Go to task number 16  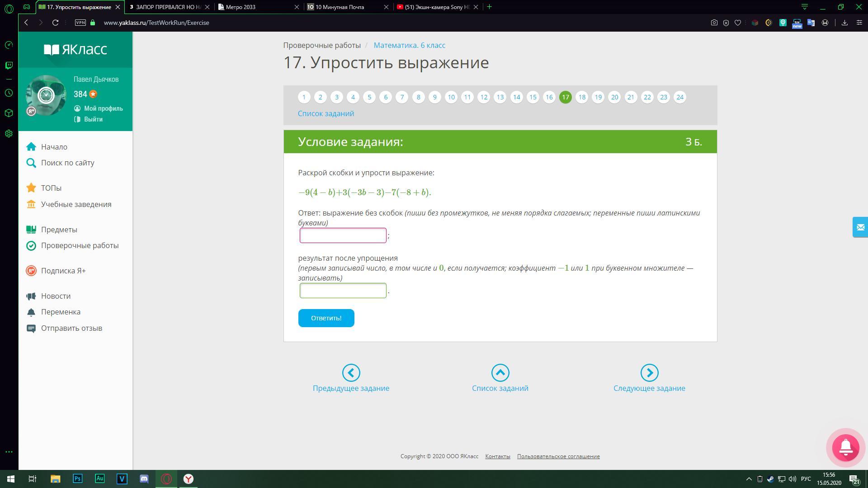[x=549, y=97]
